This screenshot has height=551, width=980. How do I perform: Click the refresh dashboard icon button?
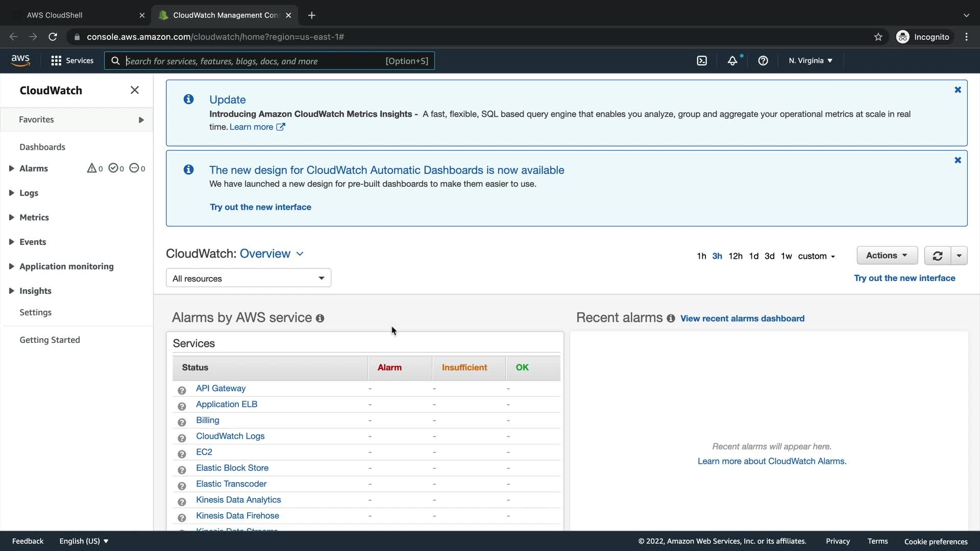938,256
